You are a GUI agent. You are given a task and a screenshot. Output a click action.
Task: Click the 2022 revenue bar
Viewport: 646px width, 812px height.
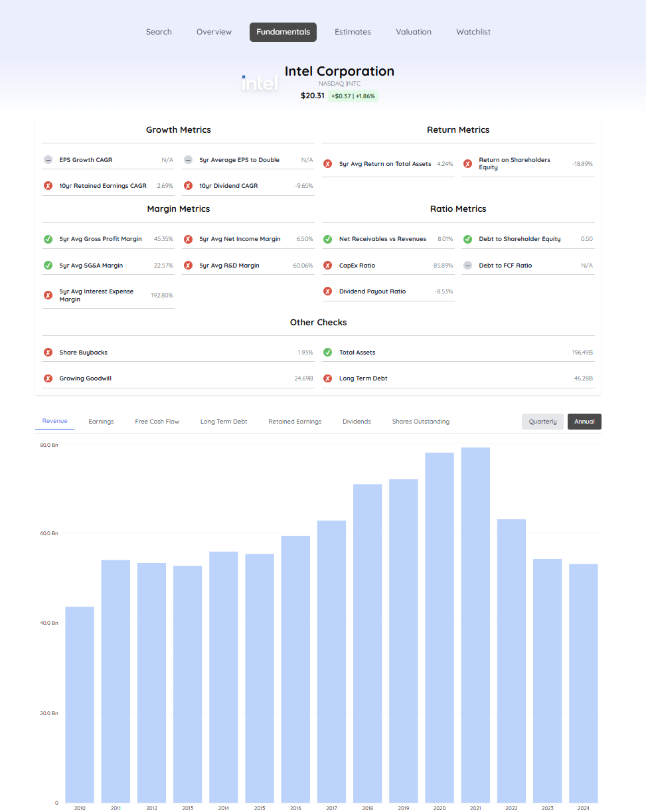coord(511,661)
